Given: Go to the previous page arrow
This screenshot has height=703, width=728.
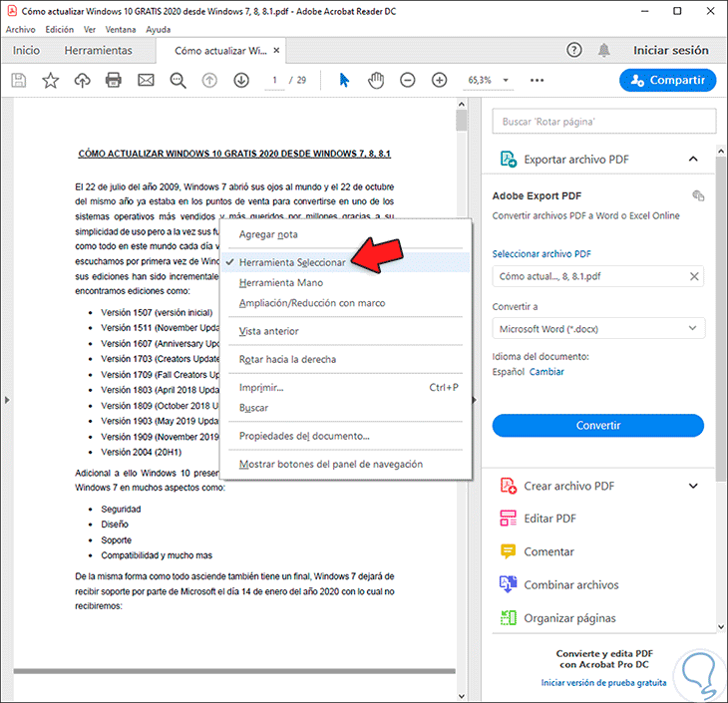Looking at the screenshot, I should 209,81.
